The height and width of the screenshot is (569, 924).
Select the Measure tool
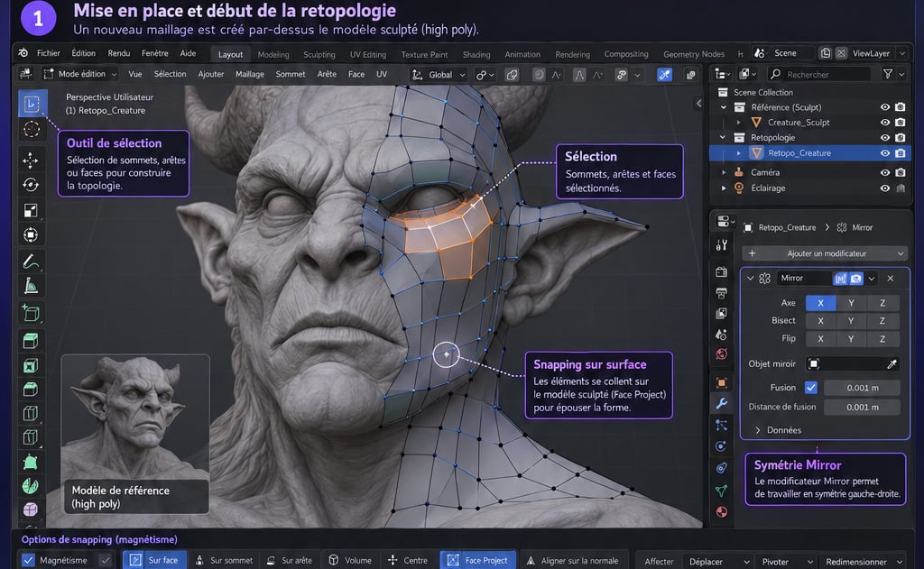point(31,286)
